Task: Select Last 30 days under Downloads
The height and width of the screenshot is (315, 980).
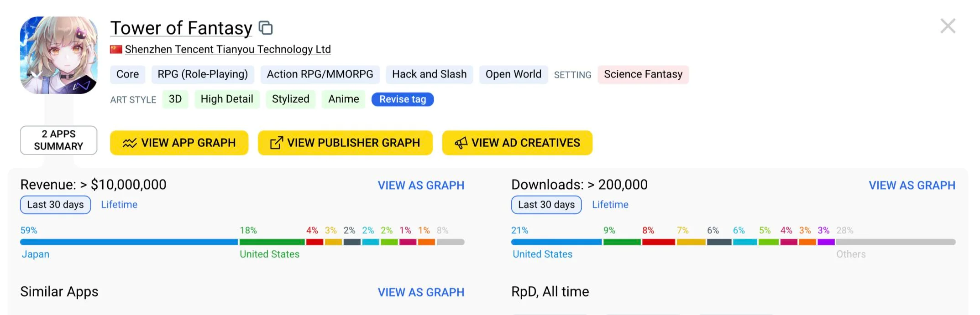Action: coord(546,205)
